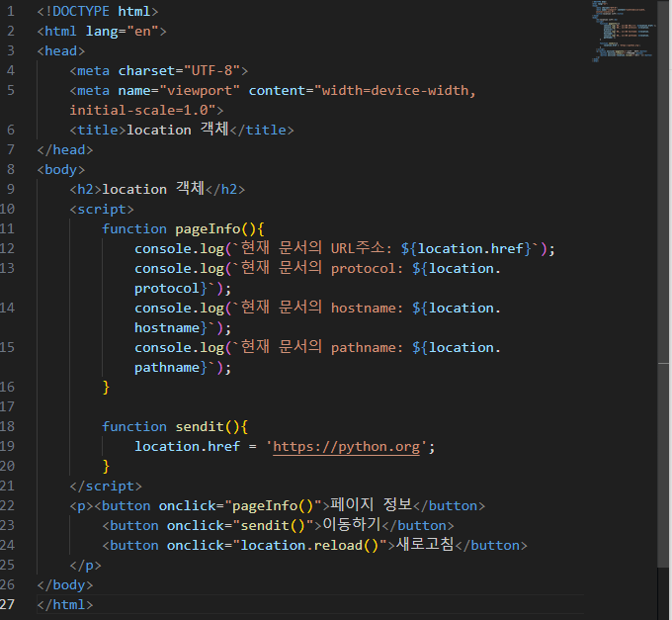
Task: Click the closing '</html>' tag
Action: click(x=65, y=604)
